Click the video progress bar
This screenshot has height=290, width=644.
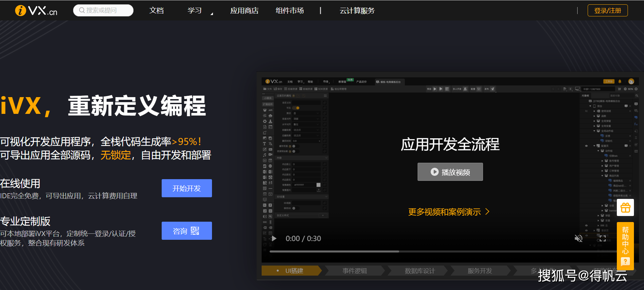point(443,251)
